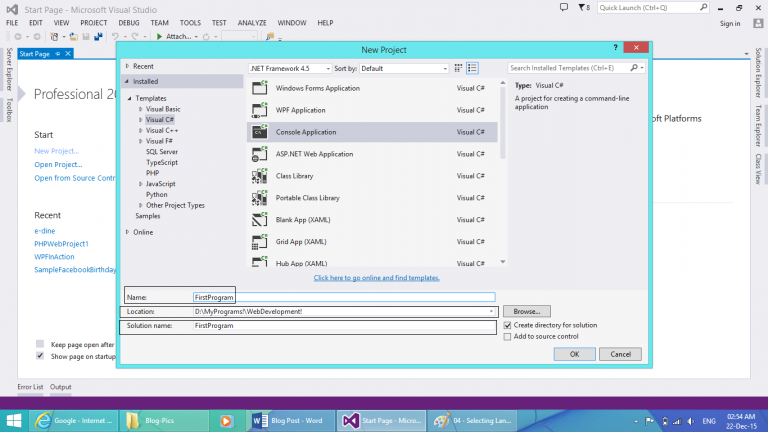Select the ASP.NET Web Application template icon

(x=260, y=154)
